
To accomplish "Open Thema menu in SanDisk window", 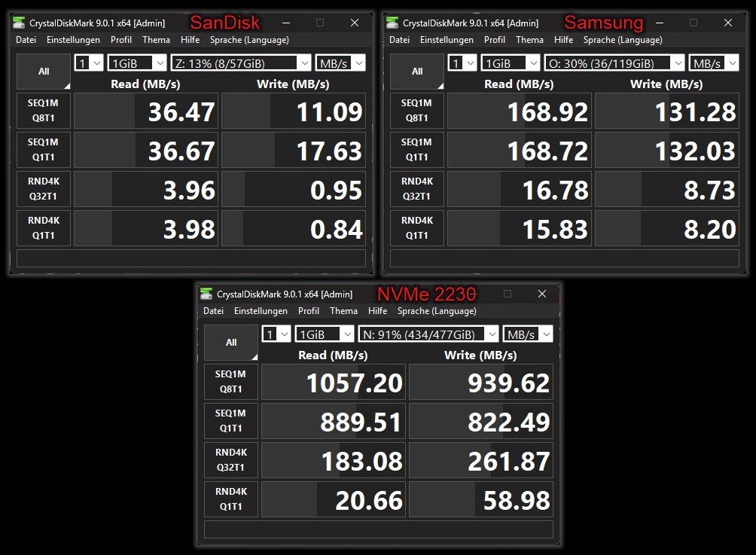I will tap(156, 40).
